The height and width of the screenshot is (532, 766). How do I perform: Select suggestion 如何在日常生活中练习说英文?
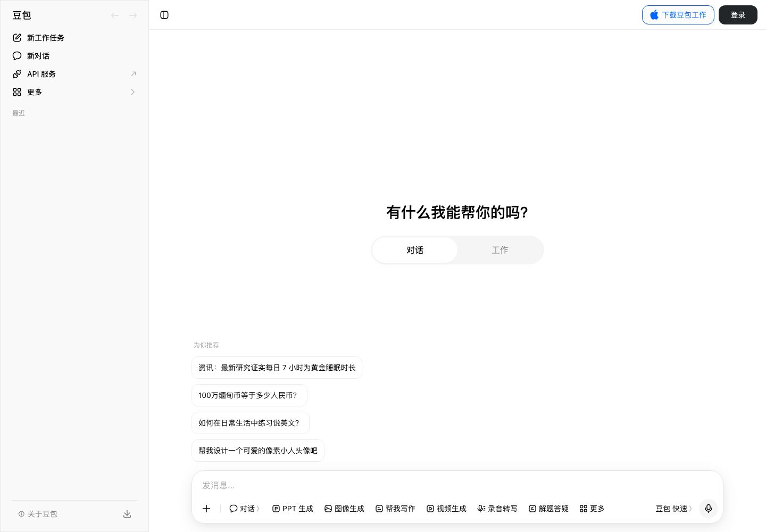[251, 423]
